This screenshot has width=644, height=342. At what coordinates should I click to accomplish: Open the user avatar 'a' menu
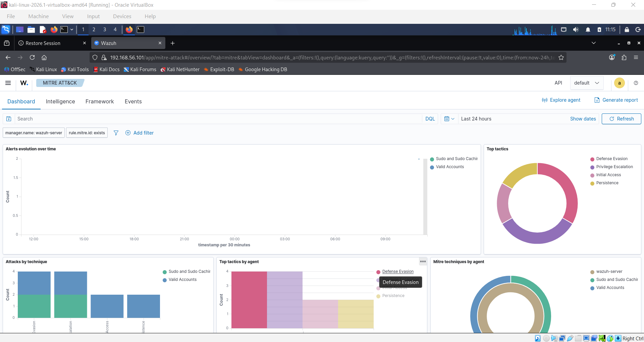pos(620,83)
